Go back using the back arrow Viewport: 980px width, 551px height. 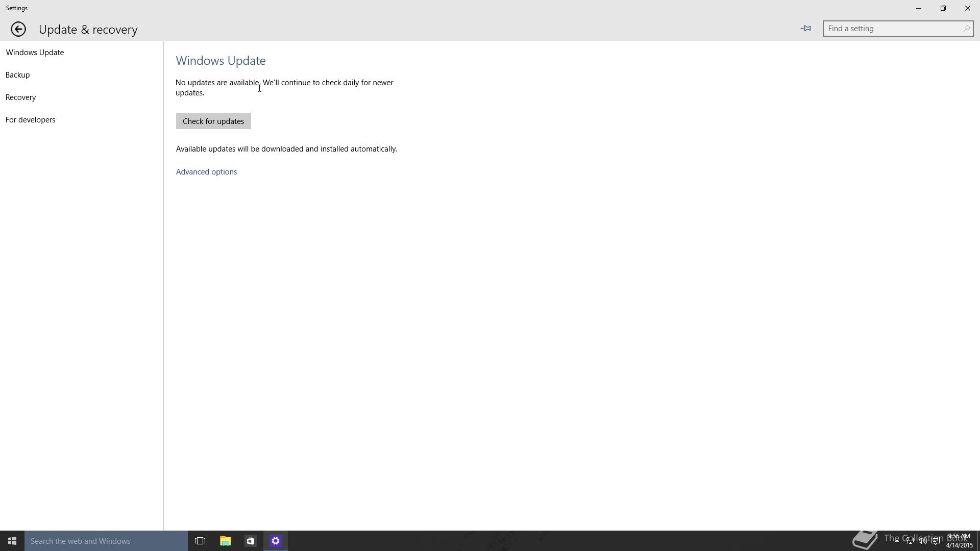click(18, 29)
